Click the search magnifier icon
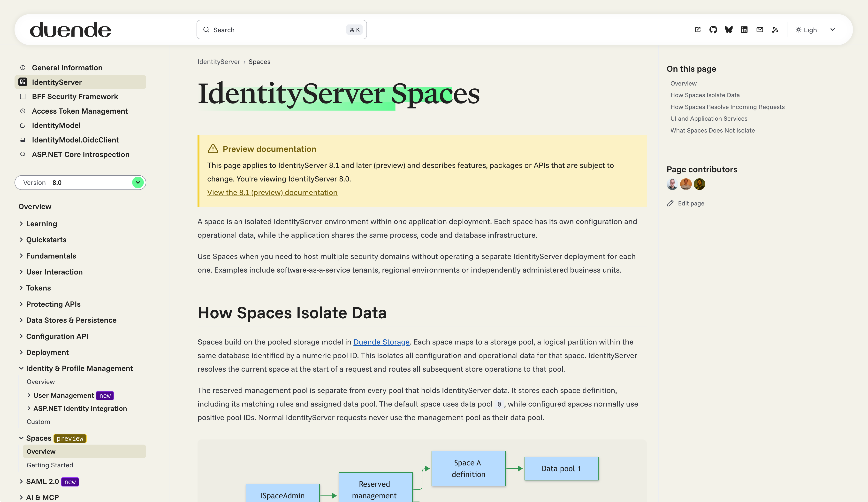Image resolution: width=868 pixels, height=502 pixels. [x=206, y=30]
